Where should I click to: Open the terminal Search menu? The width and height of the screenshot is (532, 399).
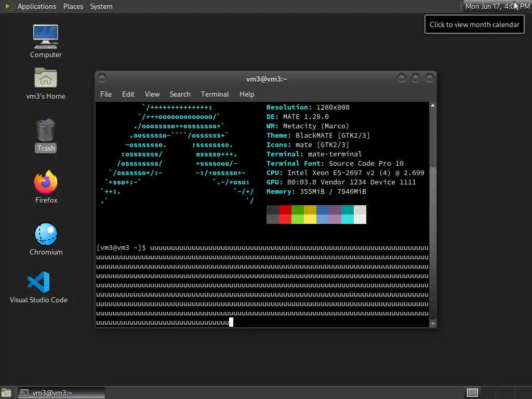180,95
